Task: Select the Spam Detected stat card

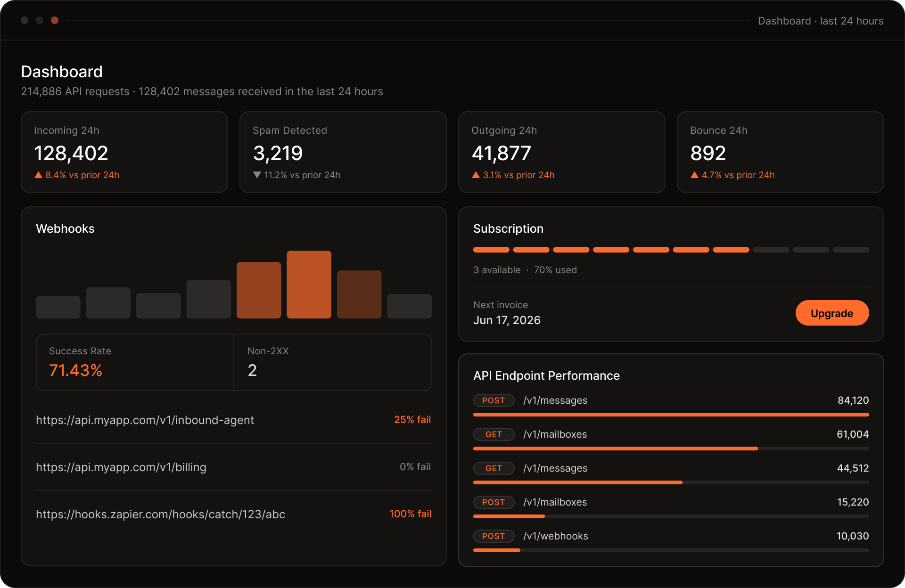Action: click(343, 152)
